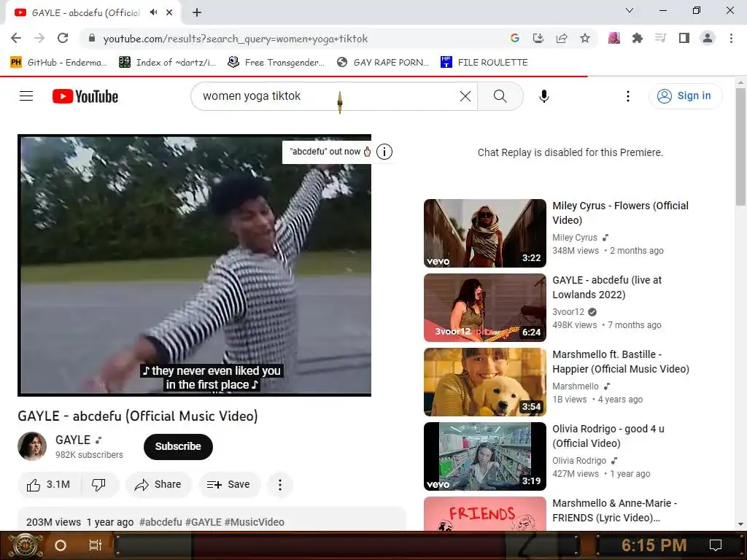Screen dimensions: 747x560
Task: Subscribe to the GAYLE channel
Action: [x=178, y=447]
